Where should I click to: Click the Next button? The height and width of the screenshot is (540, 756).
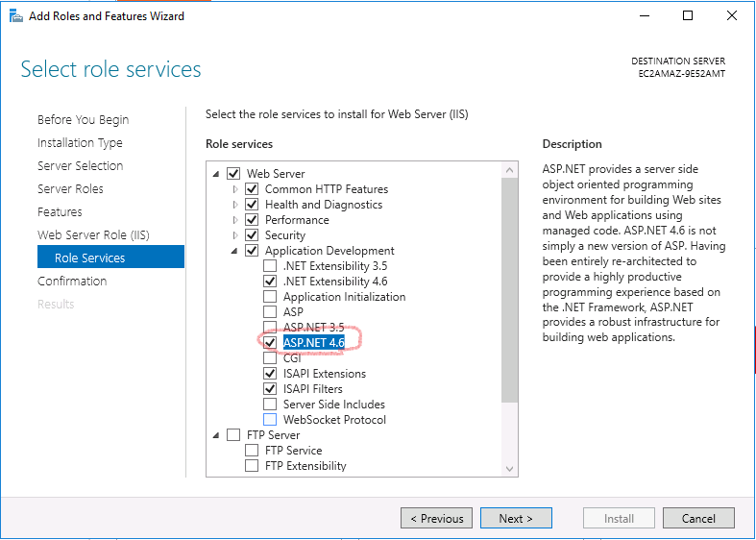point(516,519)
